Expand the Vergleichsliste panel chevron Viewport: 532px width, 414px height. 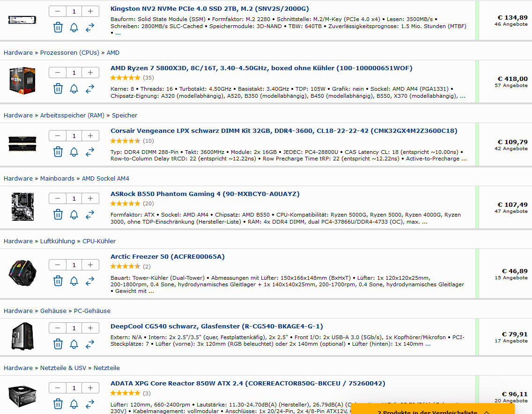(486, 412)
